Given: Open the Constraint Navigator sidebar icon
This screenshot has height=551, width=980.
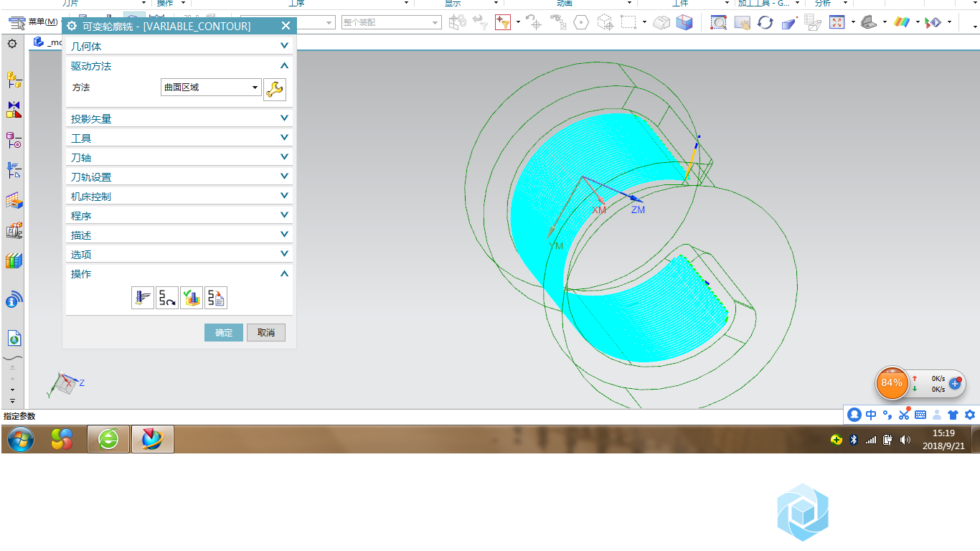Looking at the screenshot, I should point(14,109).
